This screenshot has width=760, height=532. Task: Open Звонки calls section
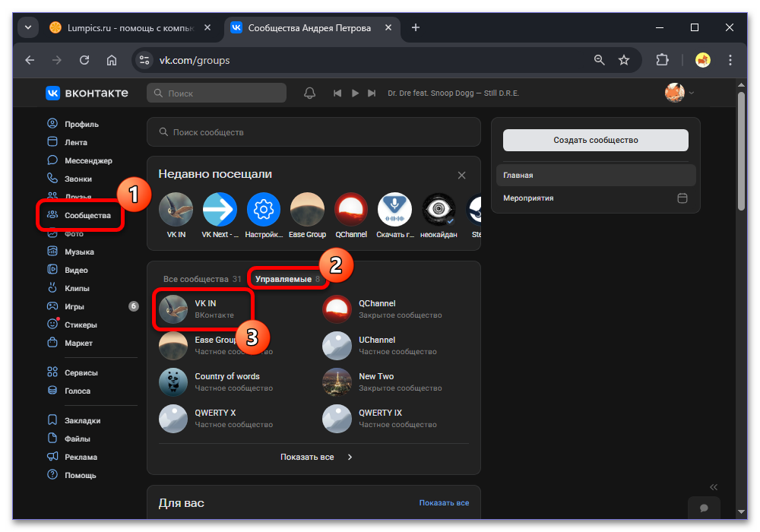69,179
